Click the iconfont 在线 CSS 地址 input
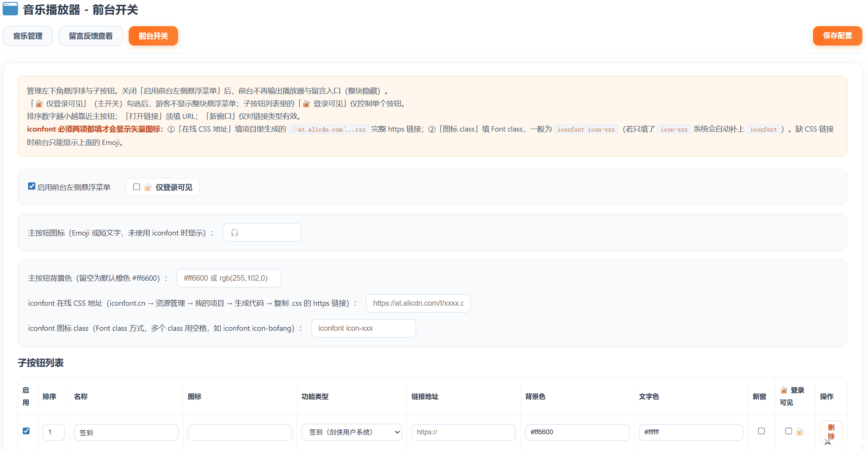 (418, 303)
